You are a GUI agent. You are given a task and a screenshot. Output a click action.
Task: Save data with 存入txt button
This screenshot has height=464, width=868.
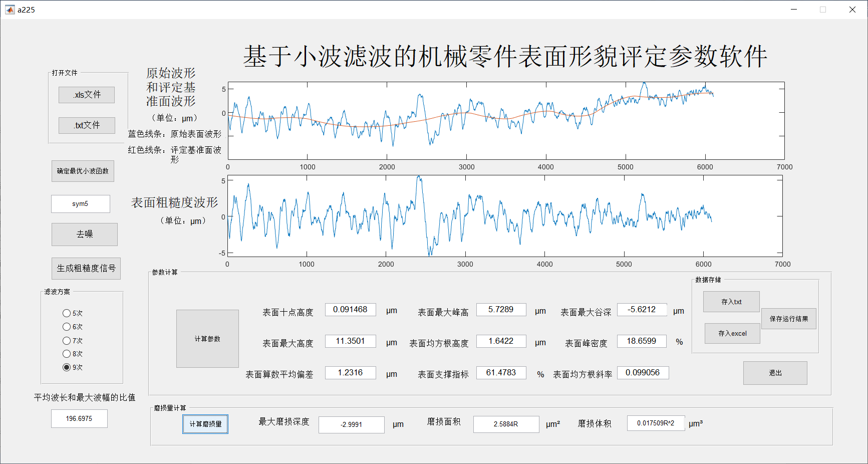(x=731, y=302)
